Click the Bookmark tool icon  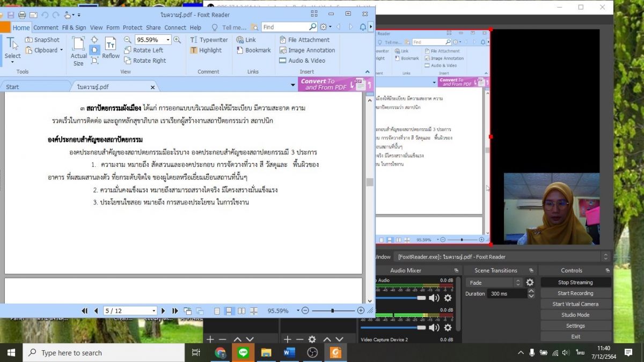[x=253, y=50]
